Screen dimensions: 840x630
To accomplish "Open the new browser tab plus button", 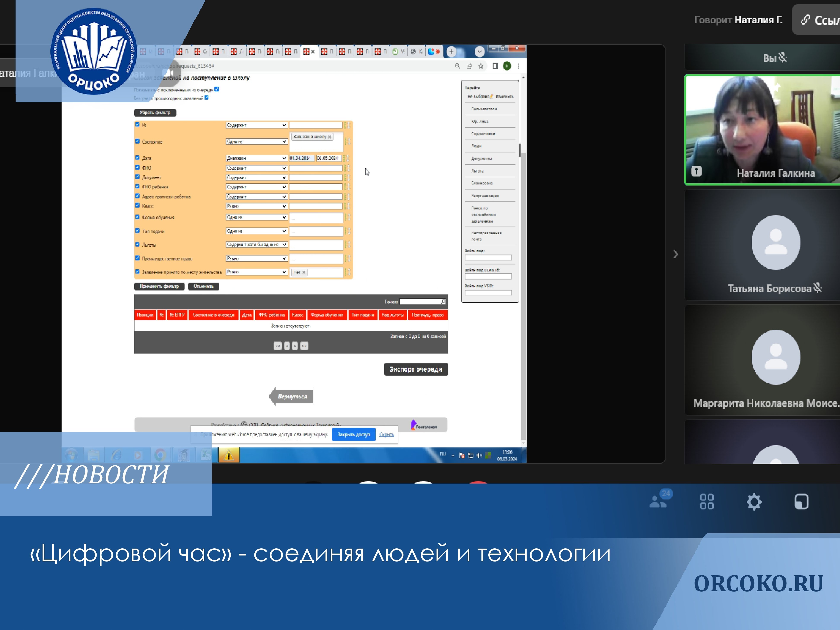I will tap(451, 52).
